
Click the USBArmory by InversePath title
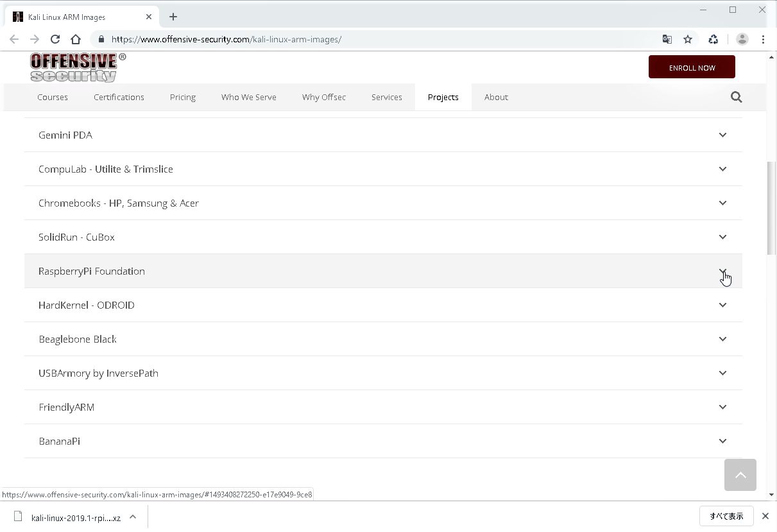[x=98, y=373]
